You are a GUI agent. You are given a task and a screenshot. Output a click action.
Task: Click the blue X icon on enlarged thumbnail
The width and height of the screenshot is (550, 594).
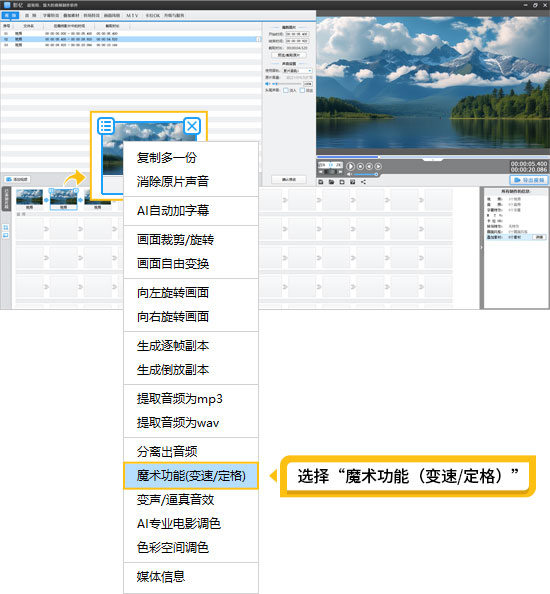[192, 126]
